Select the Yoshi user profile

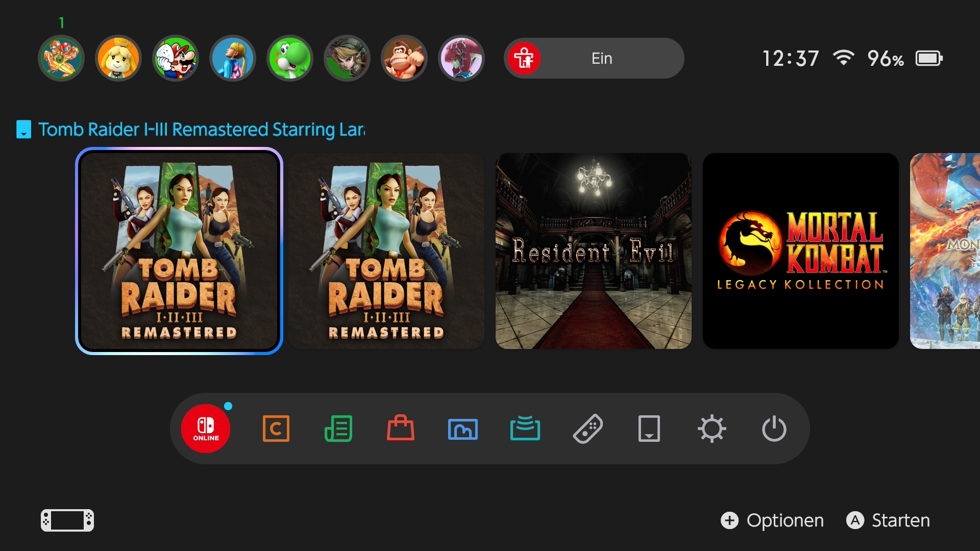pyautogui.click(x=290, y=58)
